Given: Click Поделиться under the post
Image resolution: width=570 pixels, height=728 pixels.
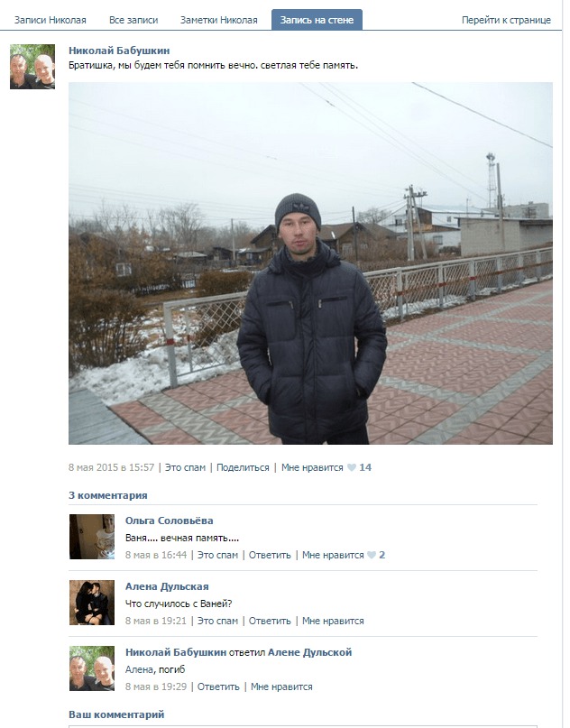Looking at the screenshot, I should pyautogui.click(x=243, y=467).
